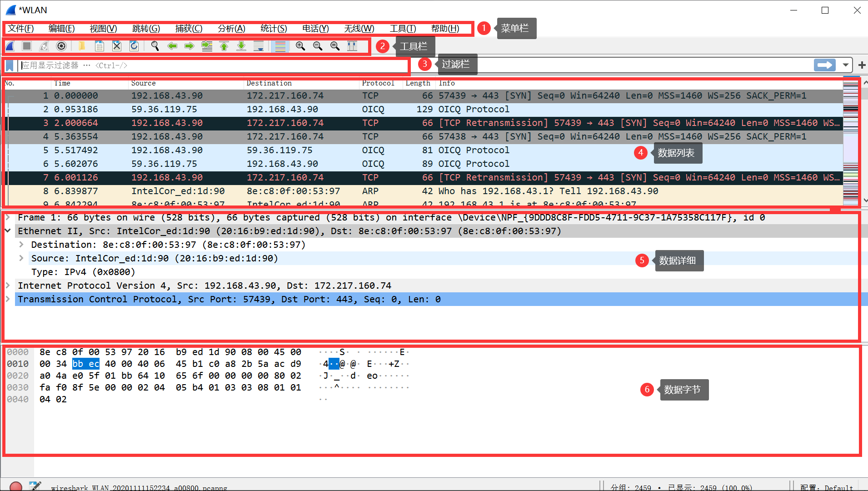Reload this capture file

134,46
